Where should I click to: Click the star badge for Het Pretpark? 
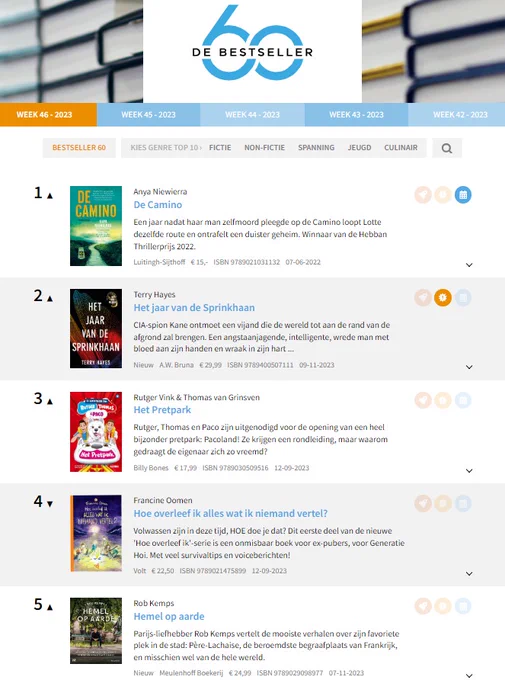click(443, 400)
